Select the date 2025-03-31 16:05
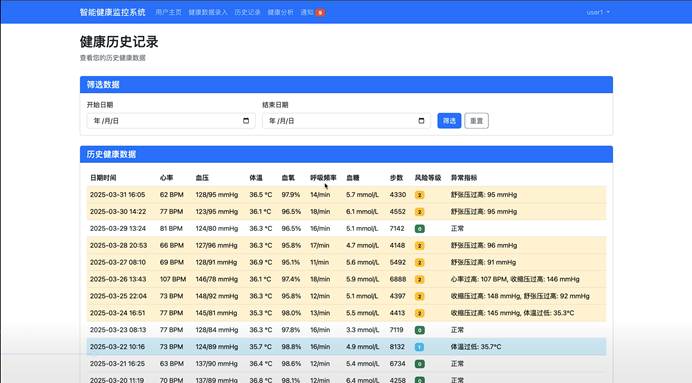Screen dimensions: 692x383 click(x=117, y=195)
